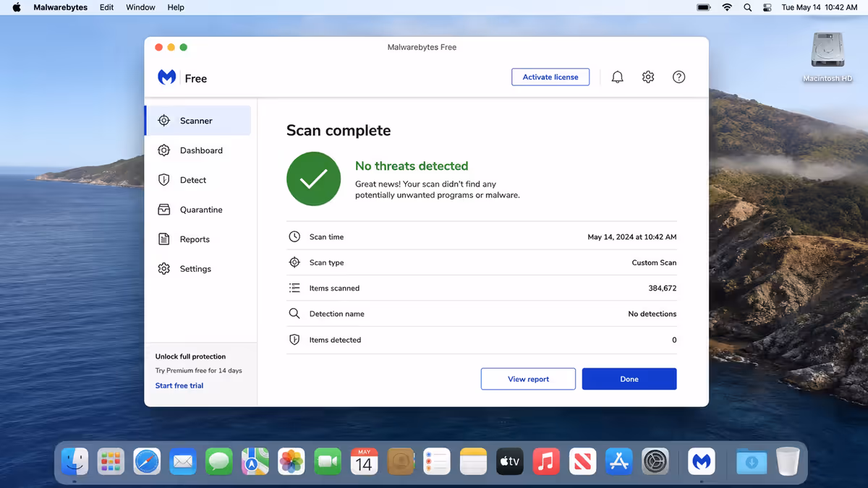Launch Safari from the Dock
The image size is (868, 488).
click(x=147, y=461)
